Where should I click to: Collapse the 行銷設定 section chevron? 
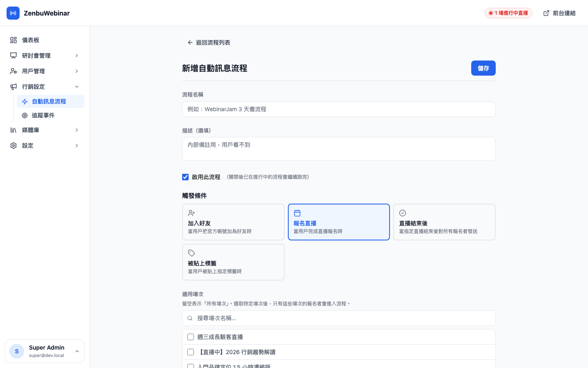click(77, 87)
